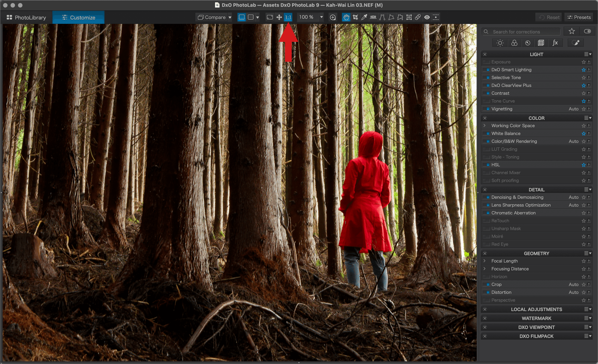Show the Geometry corrections cube icon
This screenshot has height=364, width=598.
(541, 43)
